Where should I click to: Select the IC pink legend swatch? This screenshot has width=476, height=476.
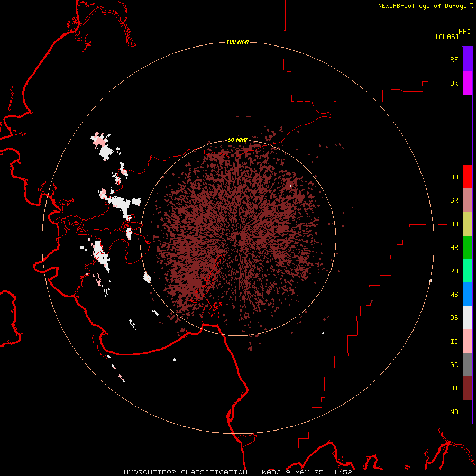click(467, 341)
